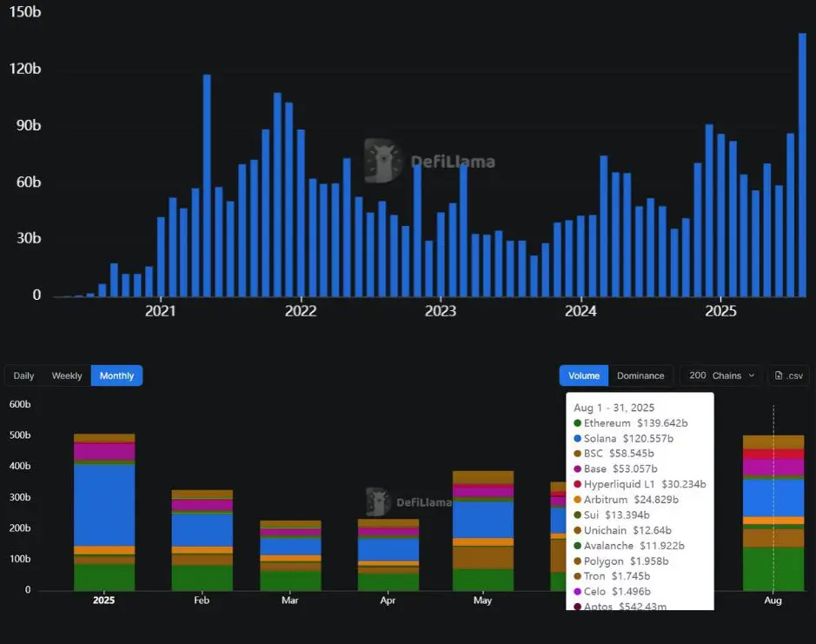Viewport: 816px width, 644px height.
Task: Click tooltip text 'Avalanche $11.922b'
Action: pos(634,546)
